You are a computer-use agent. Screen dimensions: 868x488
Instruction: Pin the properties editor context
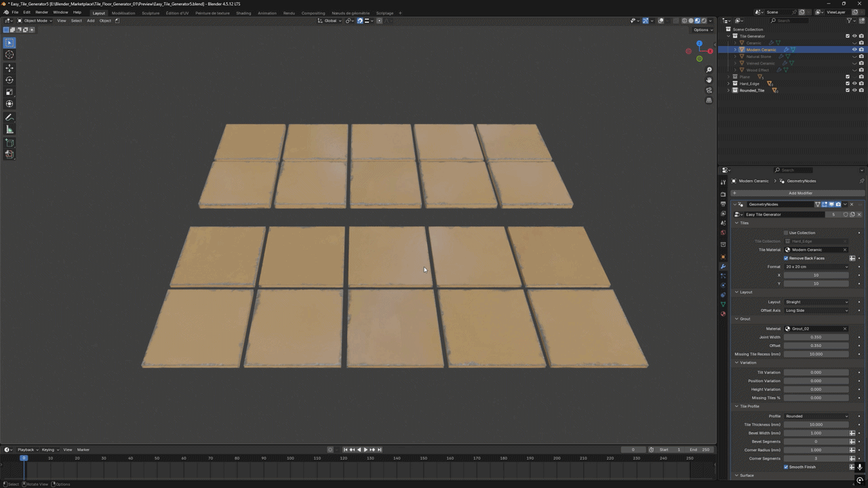(x=861, y=181)
